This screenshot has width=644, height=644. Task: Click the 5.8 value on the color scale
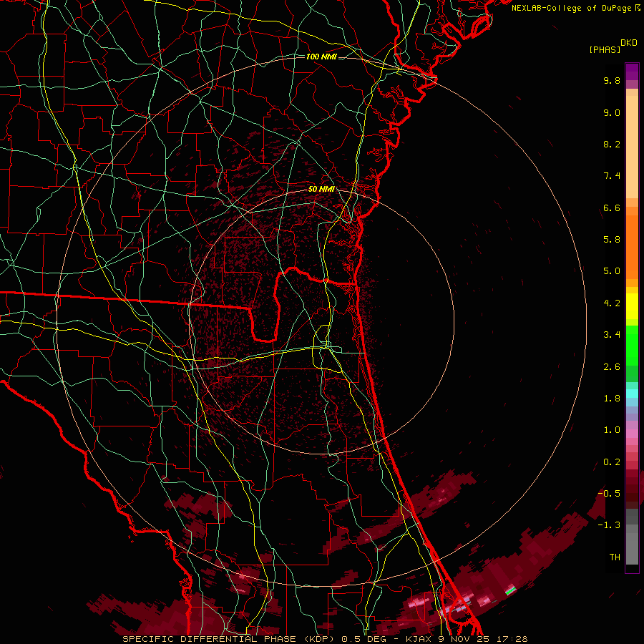click(612, 240)
